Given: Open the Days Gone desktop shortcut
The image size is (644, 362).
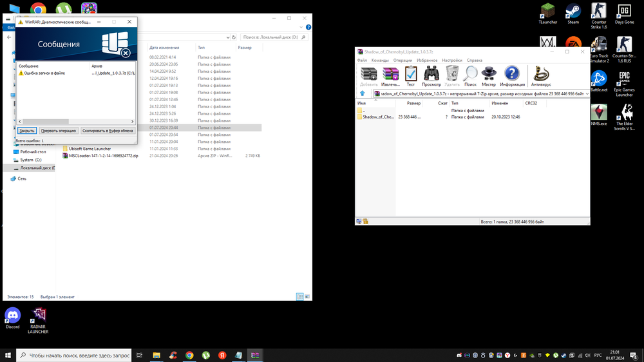Looking at the screenshot, I should pyautogui.click(x=624, y=14).
